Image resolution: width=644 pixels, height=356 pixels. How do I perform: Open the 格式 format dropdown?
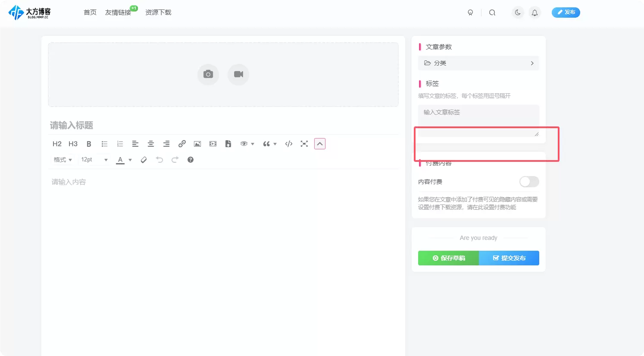click(x=63, y=160)
